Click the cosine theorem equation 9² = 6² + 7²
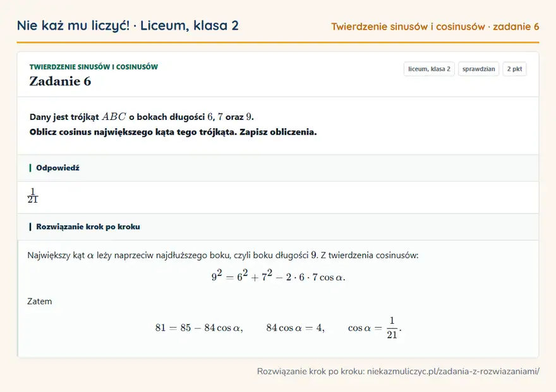556x392 pixels. [x=279, y=275]
